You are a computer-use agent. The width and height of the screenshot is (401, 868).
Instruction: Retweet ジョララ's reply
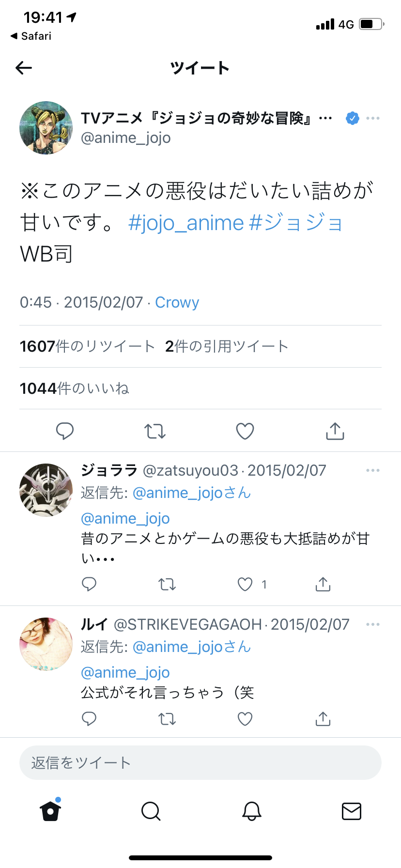[167, 585]
